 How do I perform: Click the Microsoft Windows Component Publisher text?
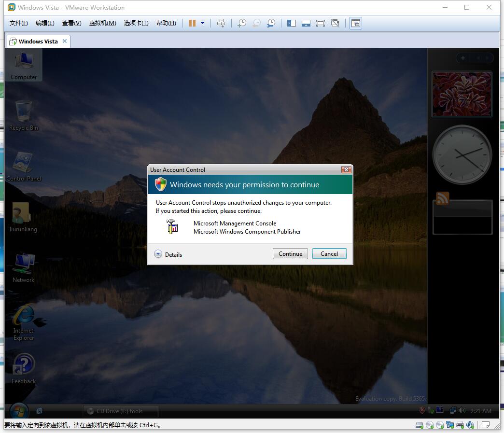point(247,231)
